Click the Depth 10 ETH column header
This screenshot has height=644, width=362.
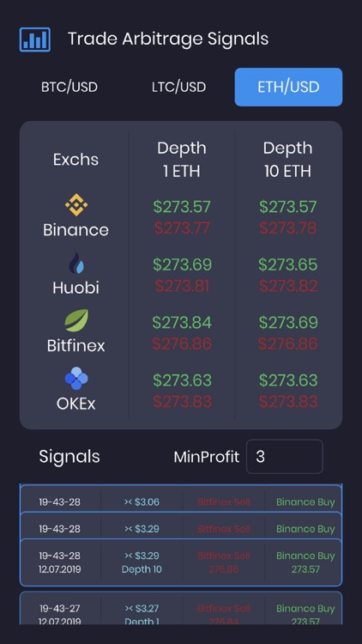pos(287,160)
